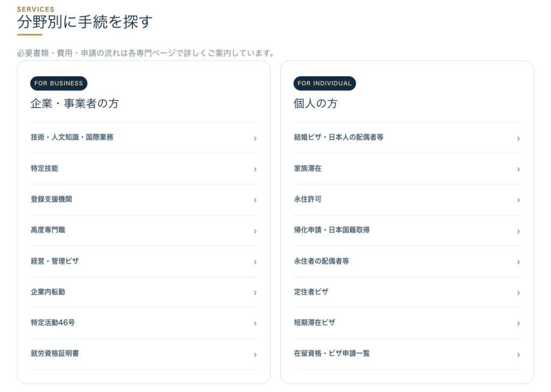Click chevron arrow beside 企業内転勤
This screenshot has width=551, height=392.
coord(255,293)
